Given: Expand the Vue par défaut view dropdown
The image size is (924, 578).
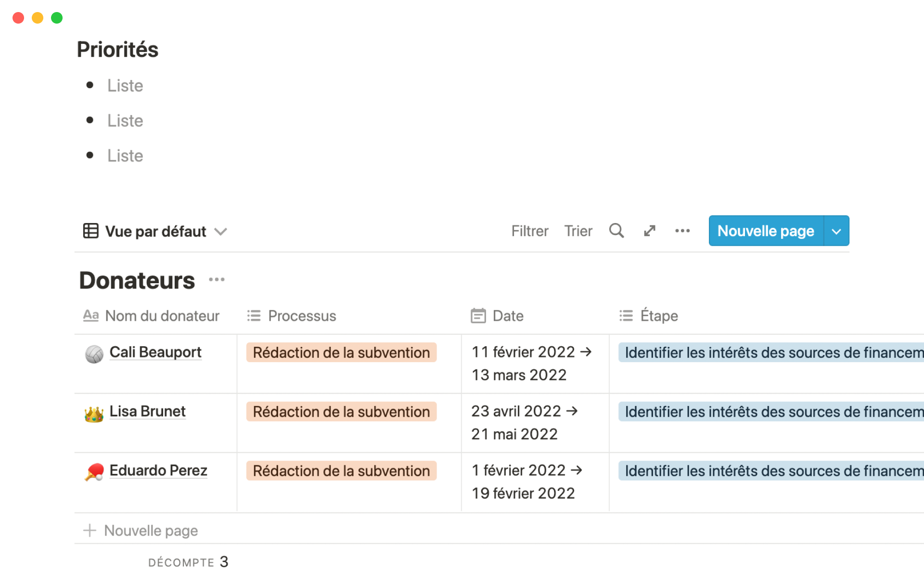Looking at the screenshot, I should (x=221, y=232).
